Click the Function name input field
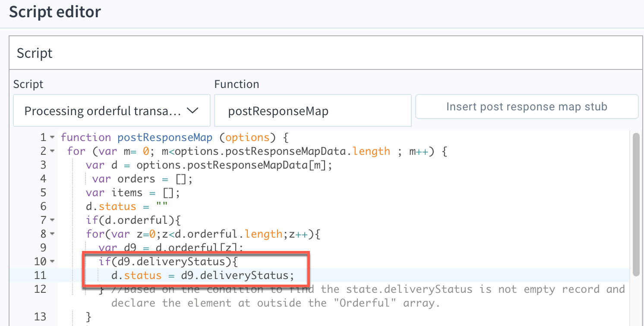Image resolution: width=644 pixels, height=326 pixels. click(x=313, y=111)
